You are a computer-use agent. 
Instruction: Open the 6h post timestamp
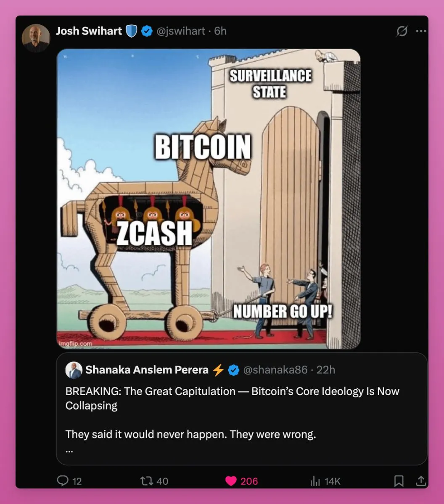(220, 31)
